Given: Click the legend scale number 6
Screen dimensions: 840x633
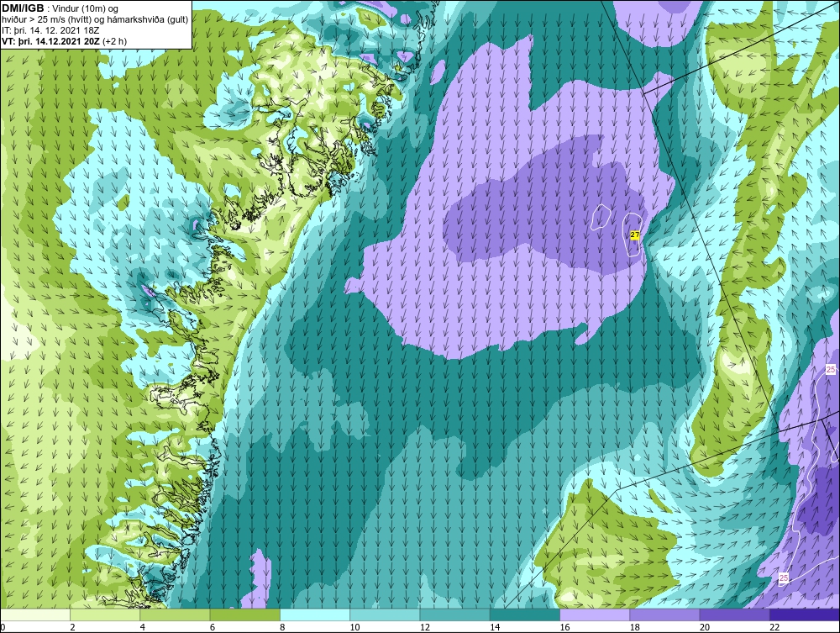Looking at the screenshot, I should (213, 627).
